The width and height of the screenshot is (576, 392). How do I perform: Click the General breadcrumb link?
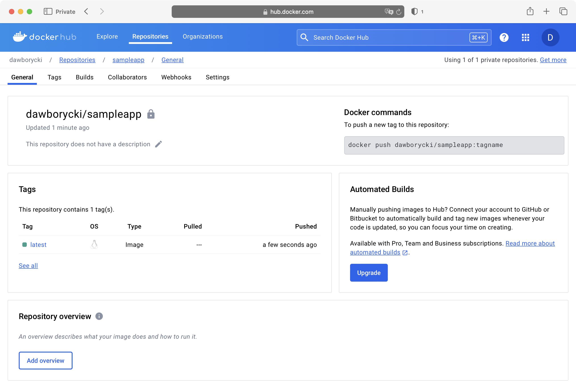coord(173,60)
